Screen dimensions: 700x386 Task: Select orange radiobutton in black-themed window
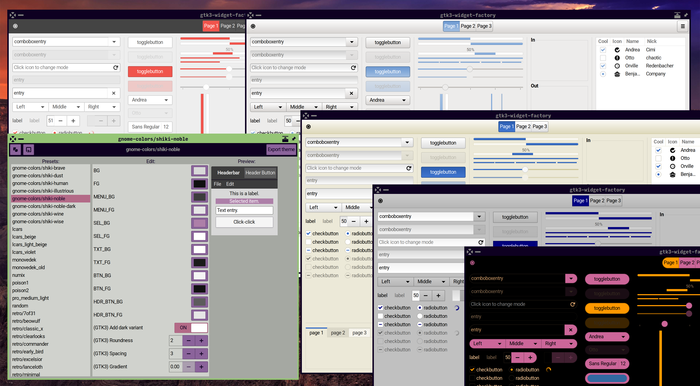tap(512, 370)
